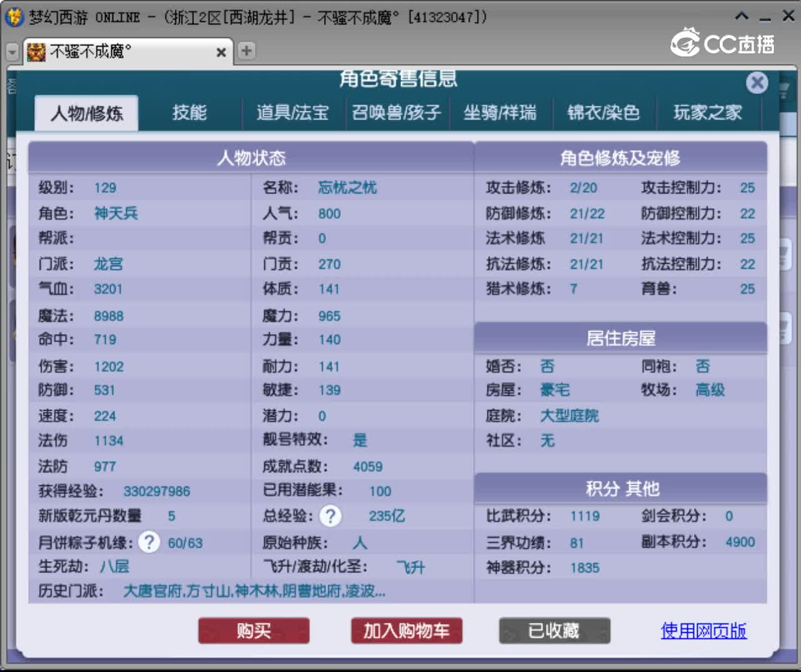Click the 居住房屋 section header
Screen dimensions: 801x672
[x=621, y=339]
